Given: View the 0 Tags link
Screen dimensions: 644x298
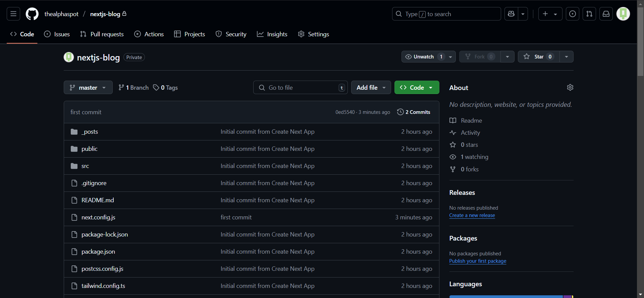Looking at the screenshot, I should point(165,87).
